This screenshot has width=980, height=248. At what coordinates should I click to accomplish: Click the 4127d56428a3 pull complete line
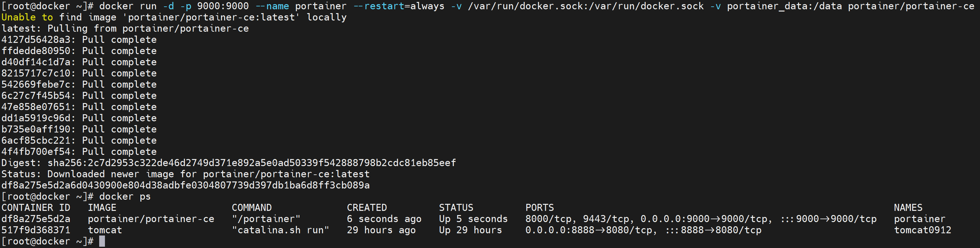tap(79, 40)
